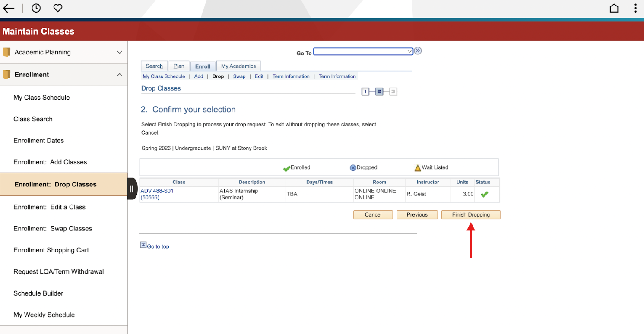
Task: Click the Go to top arrow icon
Action: 143,245
